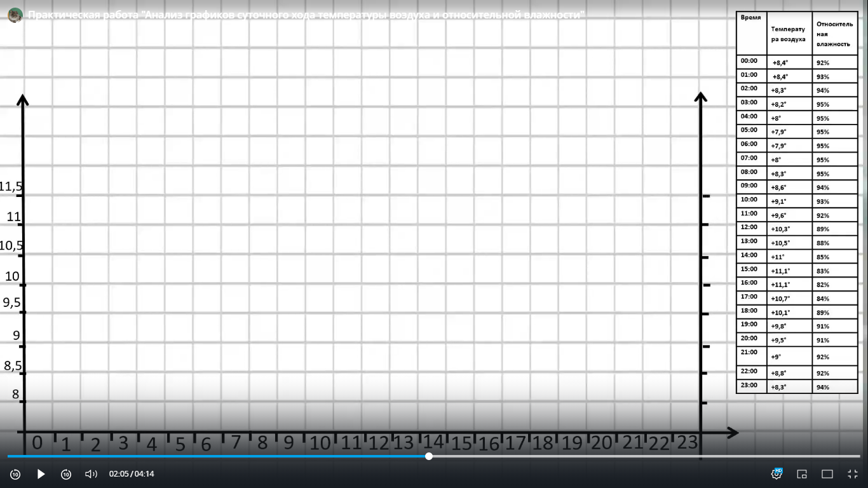Click the 21:00 time cell
This screenshot has height=488, width=868.
coord(751,355)
